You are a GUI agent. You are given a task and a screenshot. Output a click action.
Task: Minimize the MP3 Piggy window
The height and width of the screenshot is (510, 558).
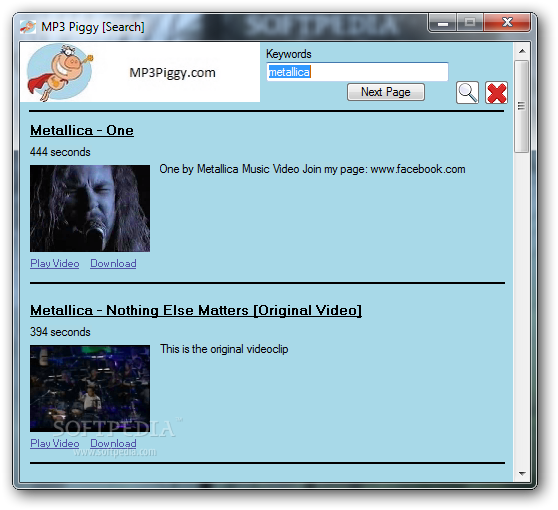(x=443, y=23)
